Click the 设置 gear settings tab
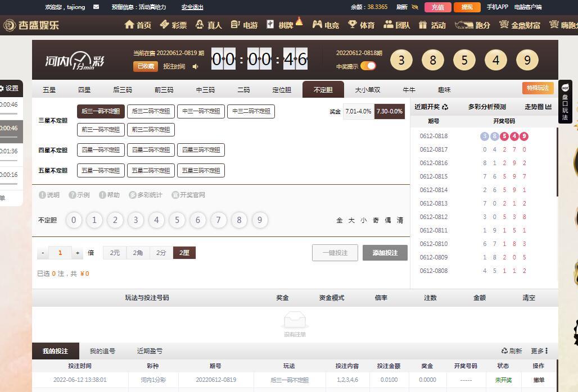Viewport: 578px width, 392px height. (x=10, y=88)
